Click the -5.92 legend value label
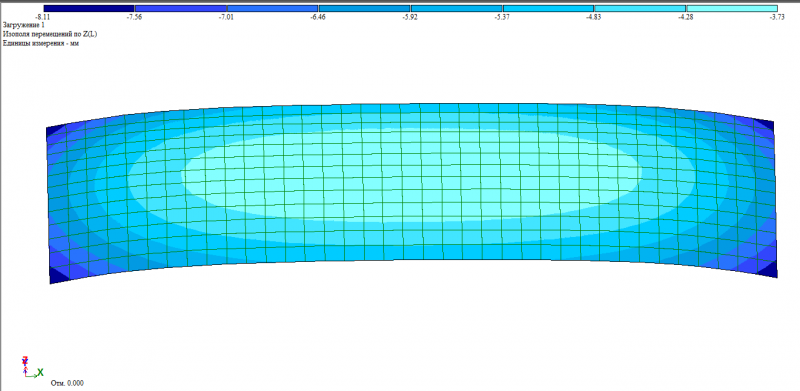This screenshot has width=800, height=391. click(x=410, y=17)
